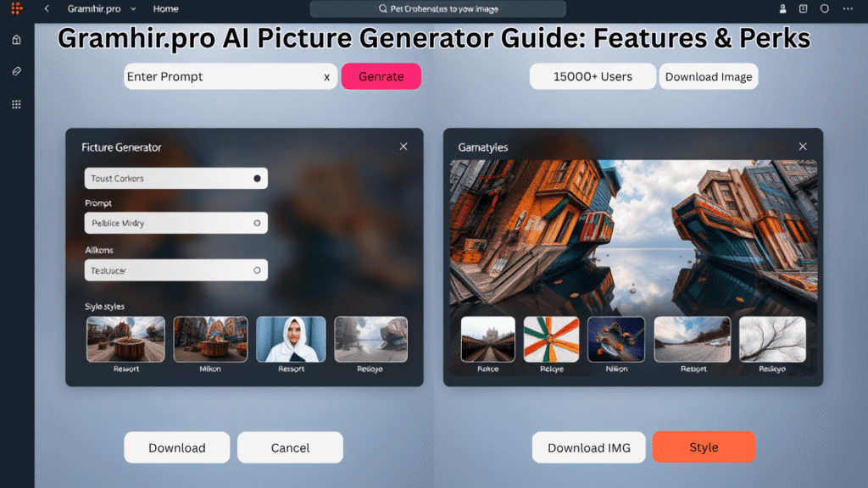Click the Tesluocer field
This screenshot has height=488, width=868.
coord(176,270)
